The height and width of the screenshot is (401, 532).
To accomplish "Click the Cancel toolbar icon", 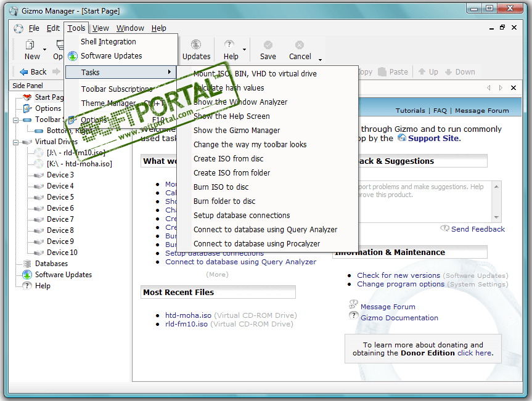I will click(300, 45).
